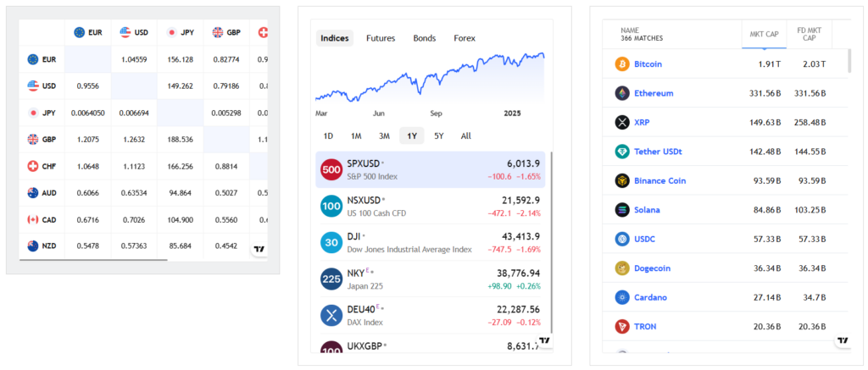Click the CHF flag in row header
This screenshot has width=868, height=370.
pos(34,165)
